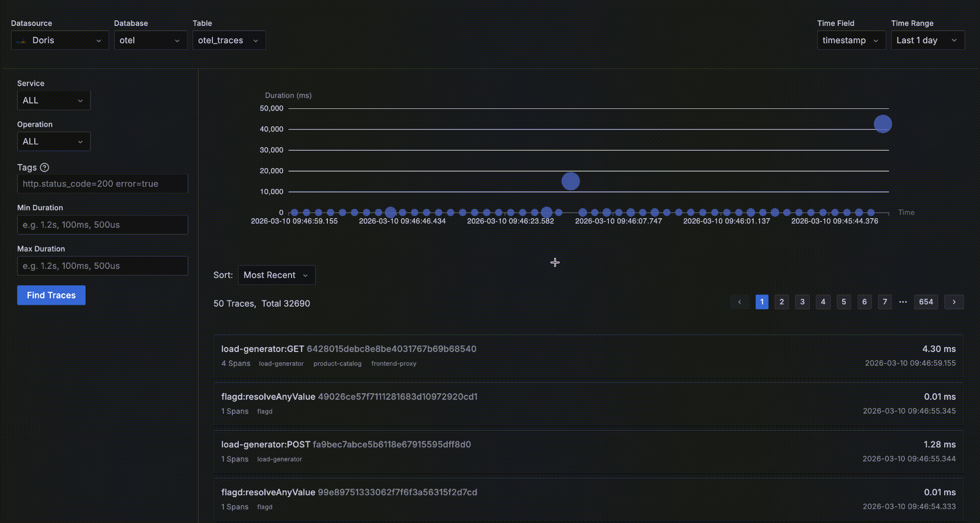Expand the Operation ALL dropdown
The image size is (980, 523).
click(x=54, y=142)
